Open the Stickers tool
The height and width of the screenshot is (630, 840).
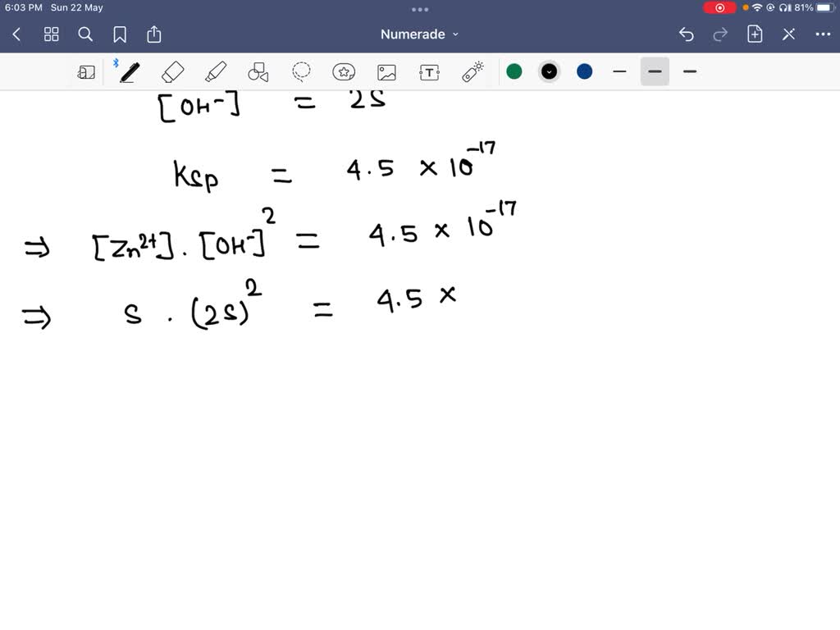pyautogui.click(x=344, y=71)
